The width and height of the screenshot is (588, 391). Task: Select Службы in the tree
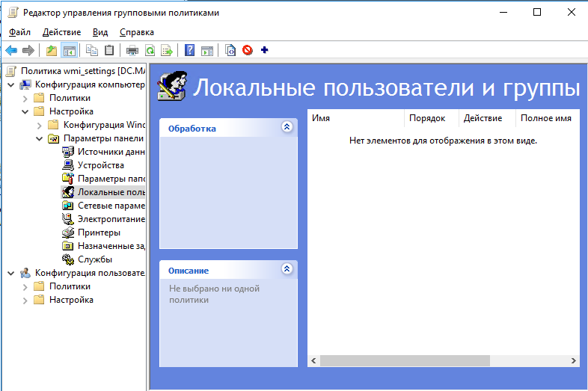[x=95, y=259]
